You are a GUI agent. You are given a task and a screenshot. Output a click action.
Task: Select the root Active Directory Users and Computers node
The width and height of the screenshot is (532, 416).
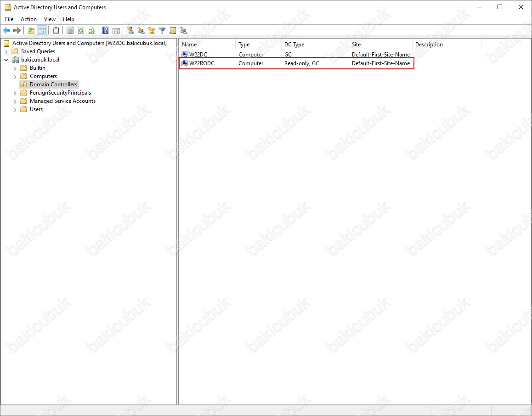point(89,43)
